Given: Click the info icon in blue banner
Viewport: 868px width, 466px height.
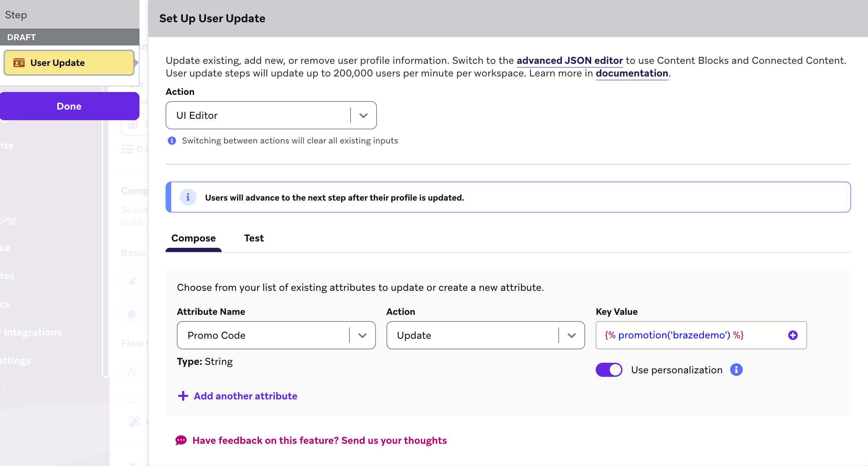Looking at the screenshot, I should [188, 197].
